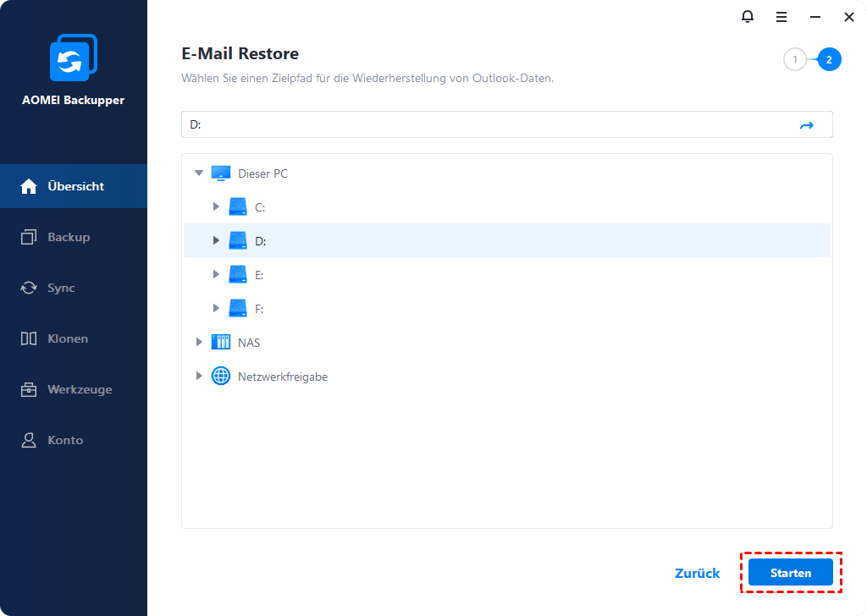Click the D: drive icon
Viewport: 867px width, 616px height.
[238, 241]
